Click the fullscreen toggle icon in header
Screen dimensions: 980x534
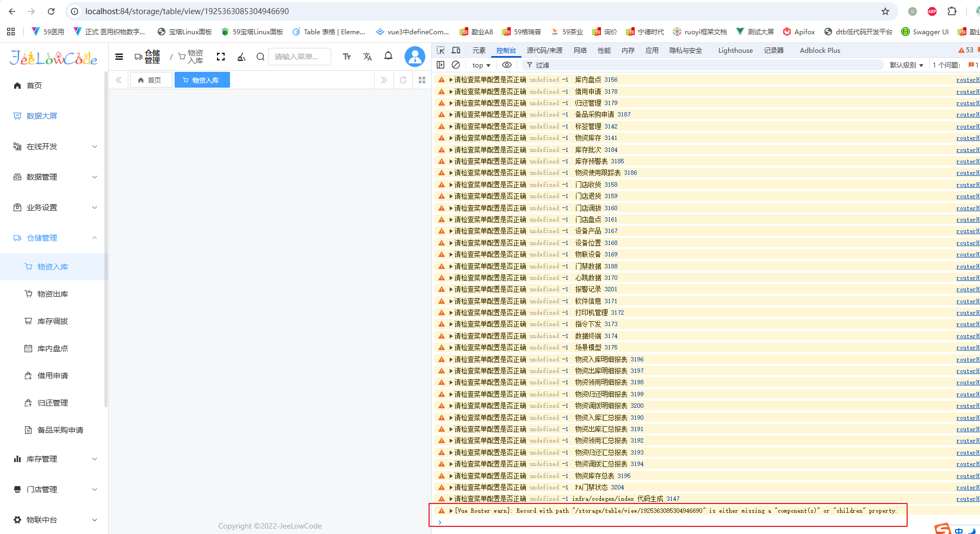[x=221, y=57]
